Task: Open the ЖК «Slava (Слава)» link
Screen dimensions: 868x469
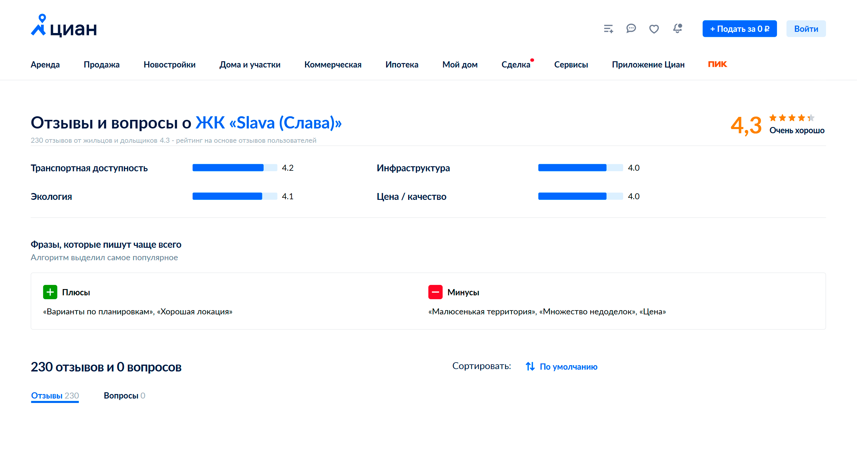Action: point(268,123)
